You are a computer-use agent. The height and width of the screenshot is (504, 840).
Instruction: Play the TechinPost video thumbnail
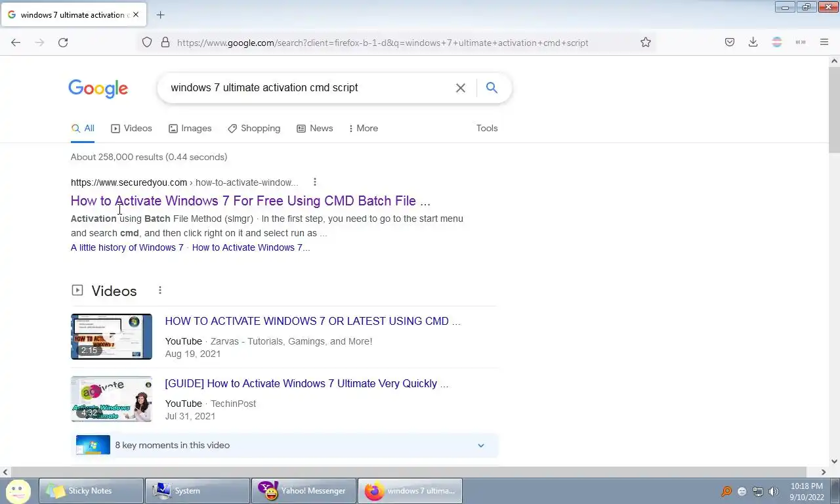pos(112,399)
